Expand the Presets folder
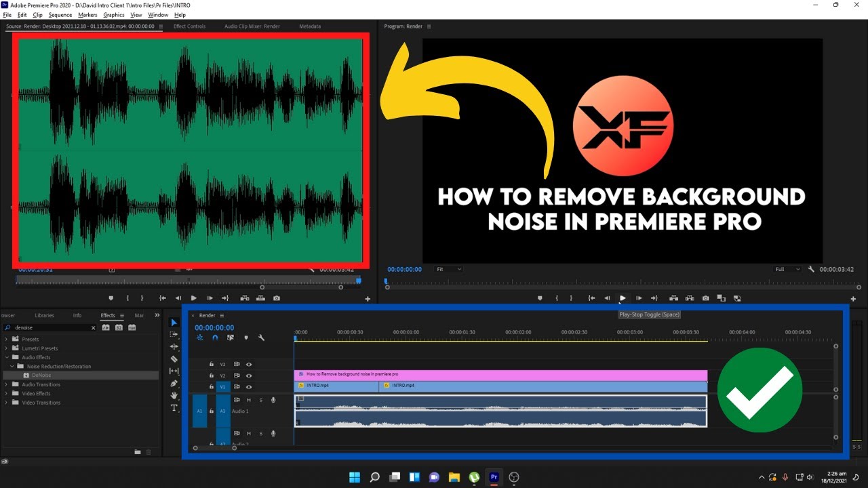The image size is (868, 488). [7, 339]
